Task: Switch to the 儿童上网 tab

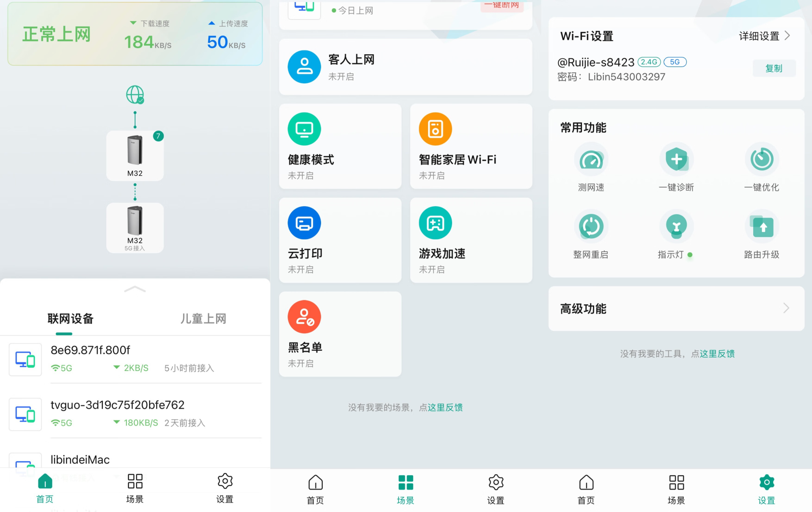Action: click(x=203, y=319)
